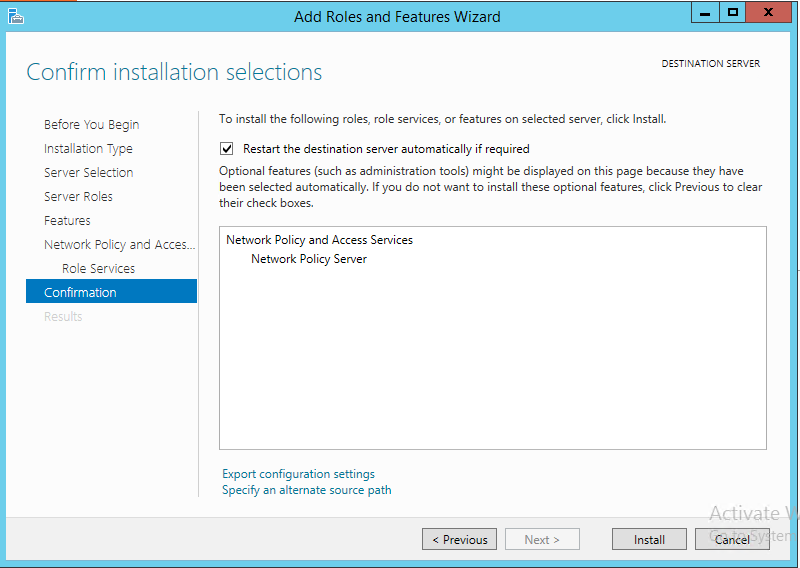Jump to the Server Roles step
This screenshot has height=568, width=800.
point(78,197)
